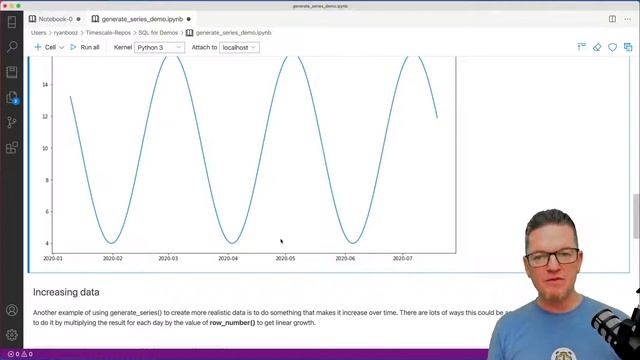Click the warnings count in status bar
Viewport: 640px width, 360px height.
[27, 354]
